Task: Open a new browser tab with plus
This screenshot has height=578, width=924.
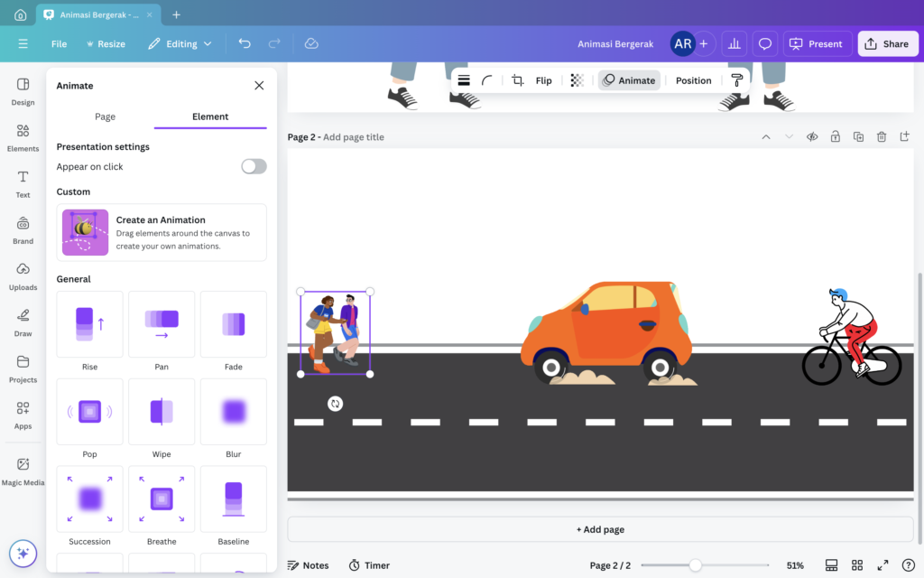Action: coord(176,14)
